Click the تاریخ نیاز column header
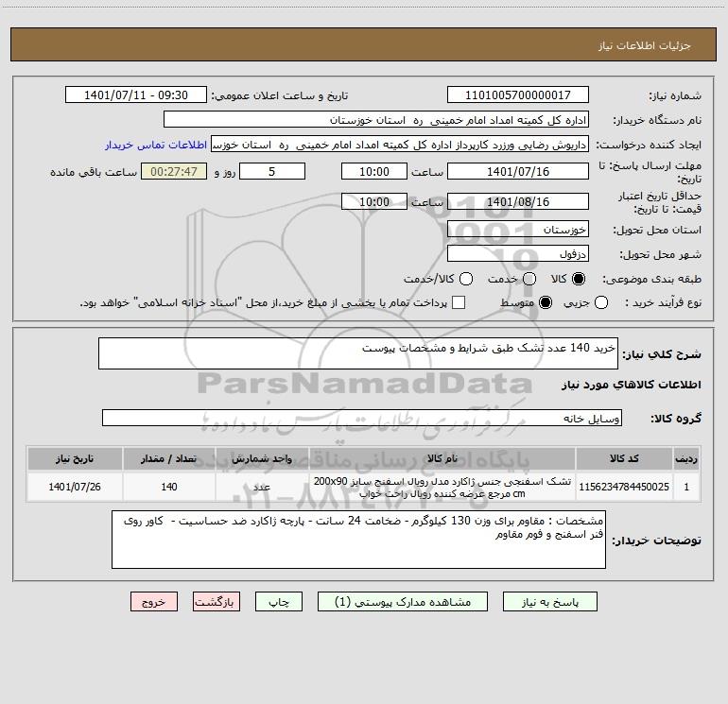Image resolution: width=728 pixels, height=704 pixels. click(75, 458)
